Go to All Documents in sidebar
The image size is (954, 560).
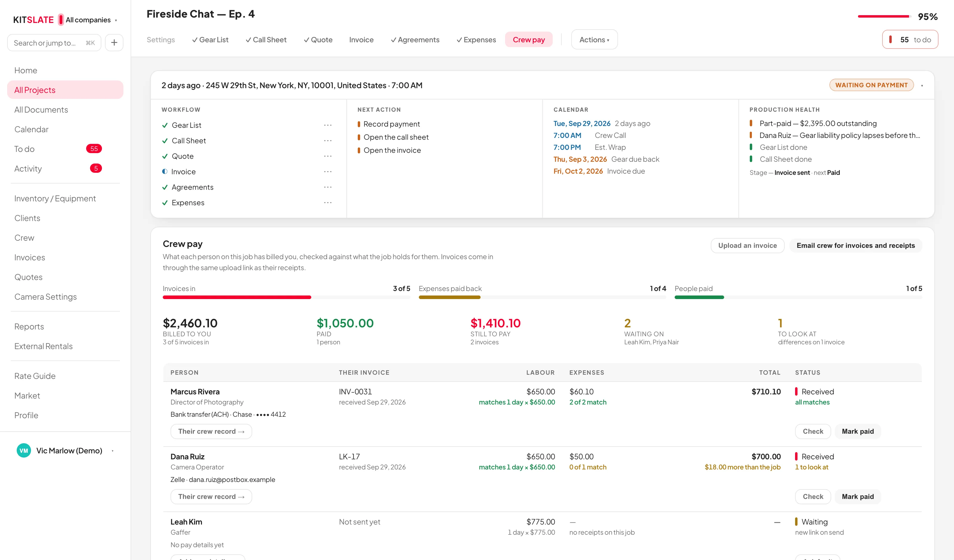click(41, 110)
